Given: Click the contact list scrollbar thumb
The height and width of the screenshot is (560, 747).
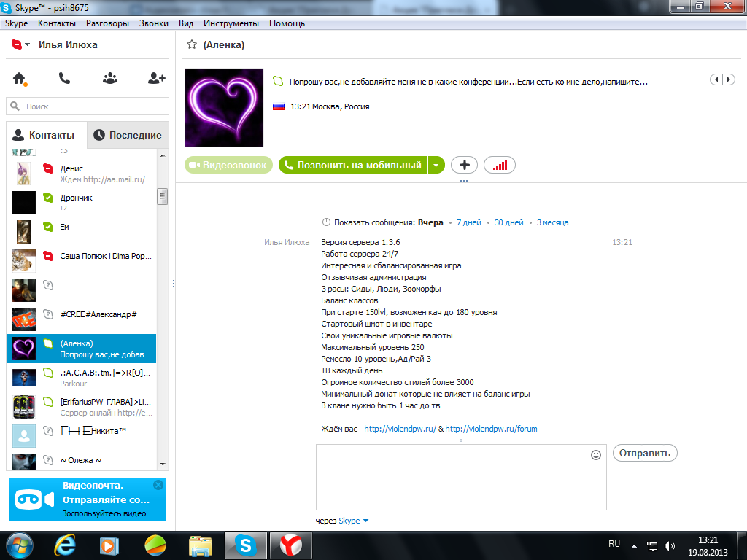Looking at the screenshot, I should click(163, 196).
